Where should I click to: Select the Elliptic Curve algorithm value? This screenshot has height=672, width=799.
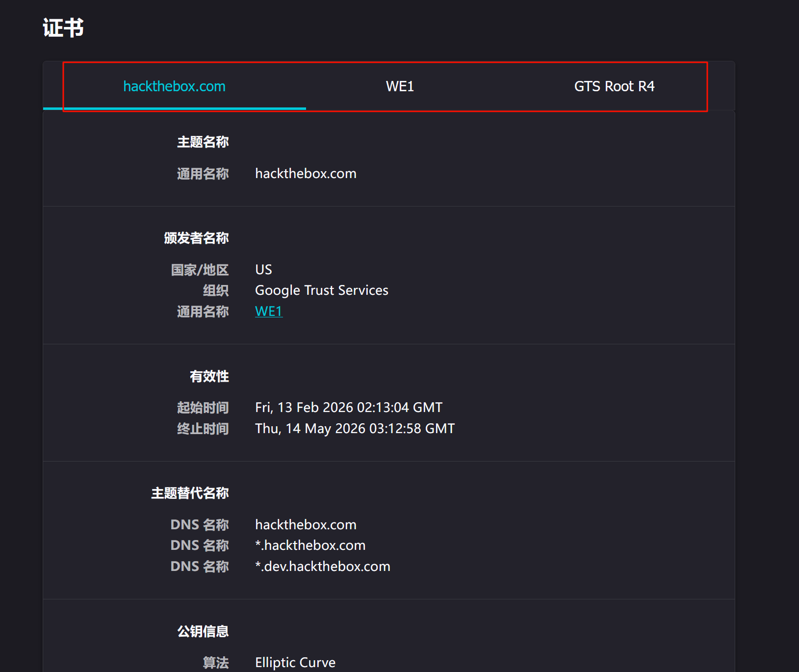pyautogui.click(x=295, y=663)
